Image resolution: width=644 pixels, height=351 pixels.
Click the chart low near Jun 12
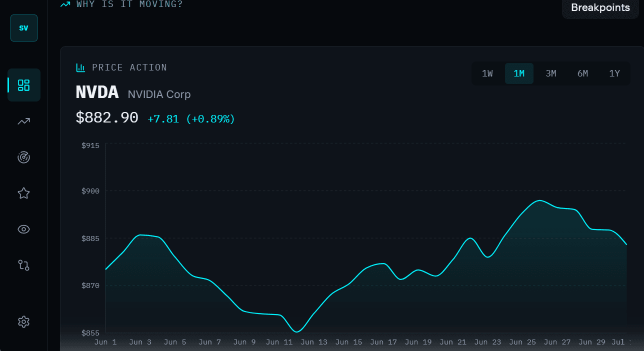[x=297, y=331]
